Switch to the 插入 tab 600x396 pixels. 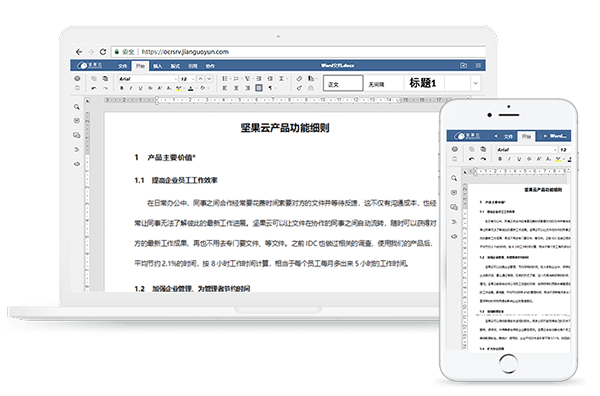(158, 66)
